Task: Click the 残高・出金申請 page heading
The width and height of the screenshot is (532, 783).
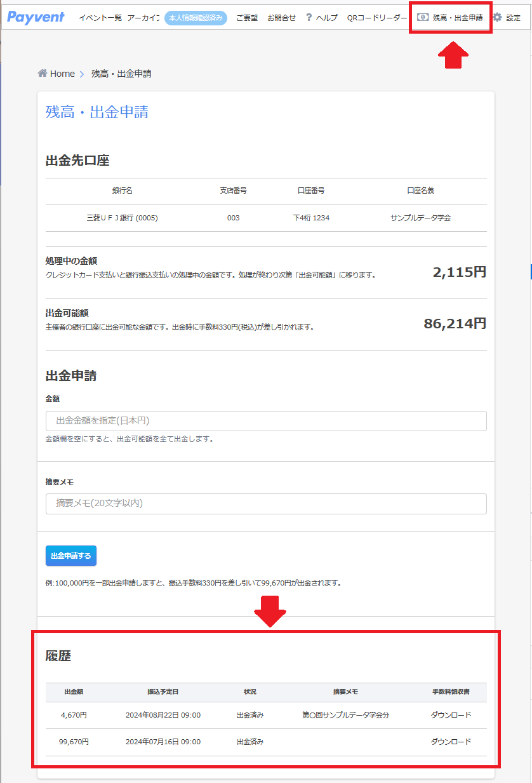Action: [x=97, y=112]
